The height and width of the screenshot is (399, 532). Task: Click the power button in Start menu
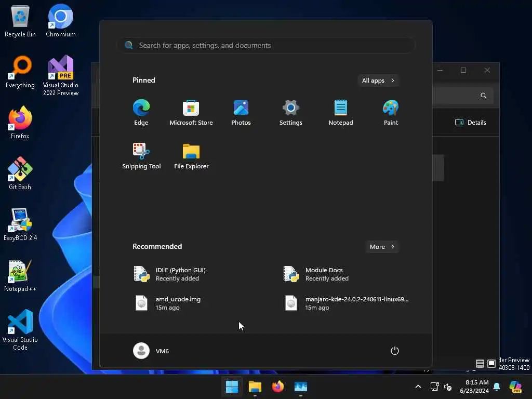tap(395, 351)
